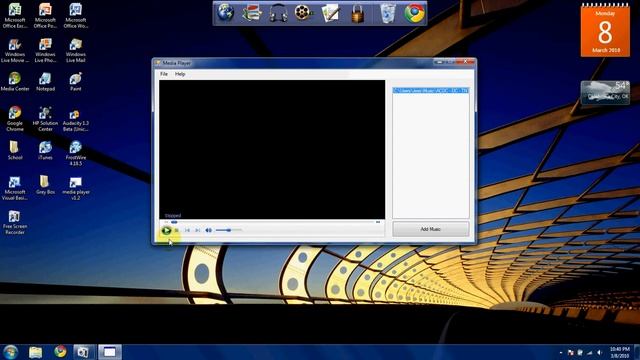Click the Stop button in Media Player
This screenshot has width=640, height=360.
point(177,231)
